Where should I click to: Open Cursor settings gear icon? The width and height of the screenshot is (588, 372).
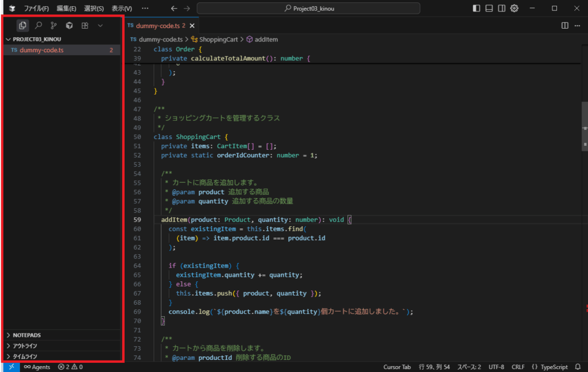[x=514, y=8]
